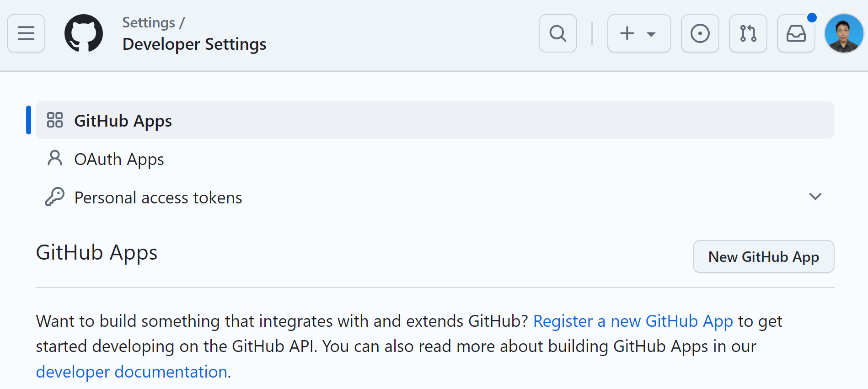Open the Issues circle-dot icon
Image resolution: width=868 pixels, height=389 pixels.
click(700, 33)
